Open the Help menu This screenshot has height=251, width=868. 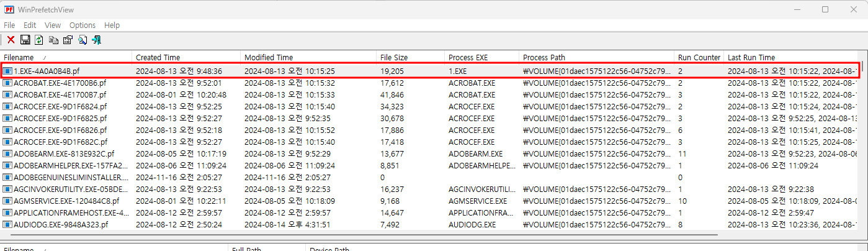(112, 25)
